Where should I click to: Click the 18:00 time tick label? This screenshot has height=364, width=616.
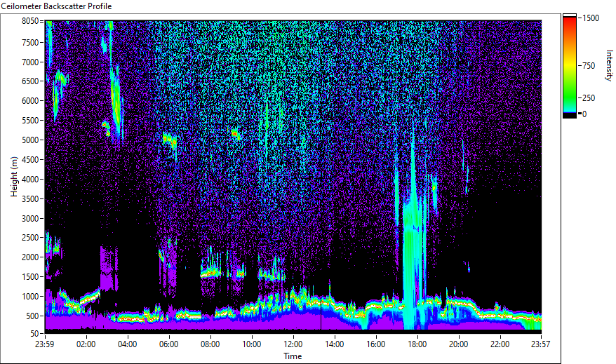click(x=417, y=344)
